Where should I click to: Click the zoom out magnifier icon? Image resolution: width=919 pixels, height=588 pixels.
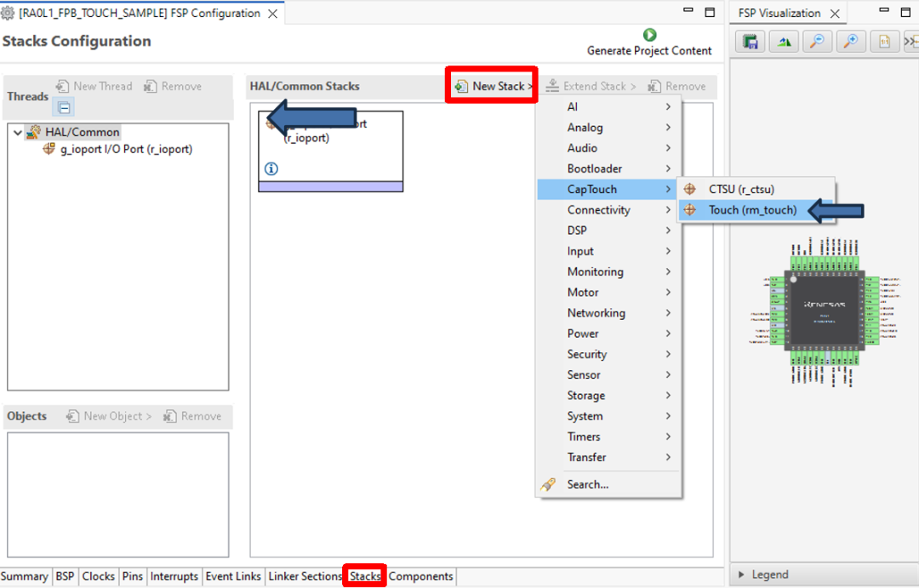click(x=817, y=42)
